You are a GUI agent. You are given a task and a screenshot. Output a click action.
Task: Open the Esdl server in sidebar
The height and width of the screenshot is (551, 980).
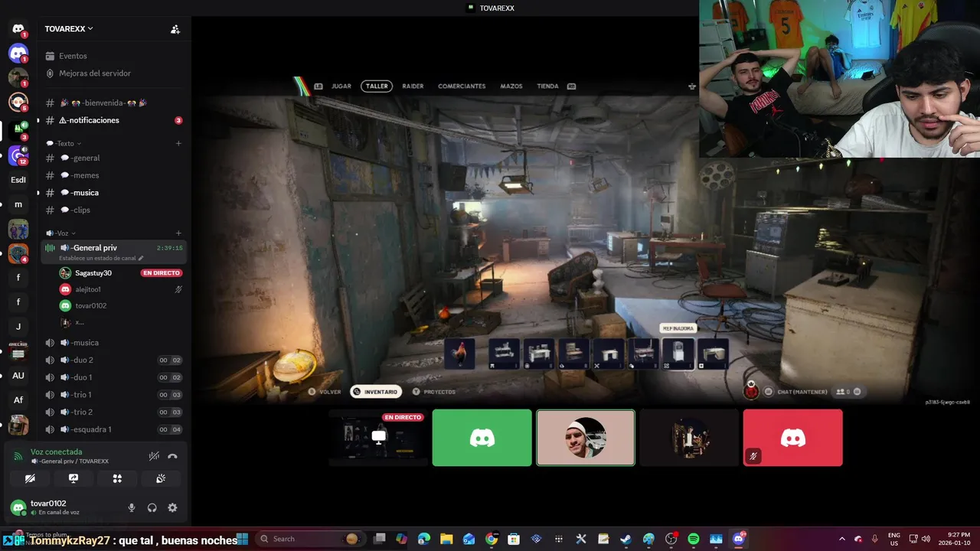18,180
